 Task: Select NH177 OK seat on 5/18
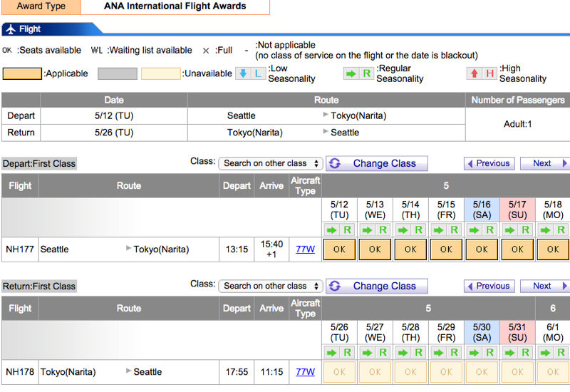553,249
